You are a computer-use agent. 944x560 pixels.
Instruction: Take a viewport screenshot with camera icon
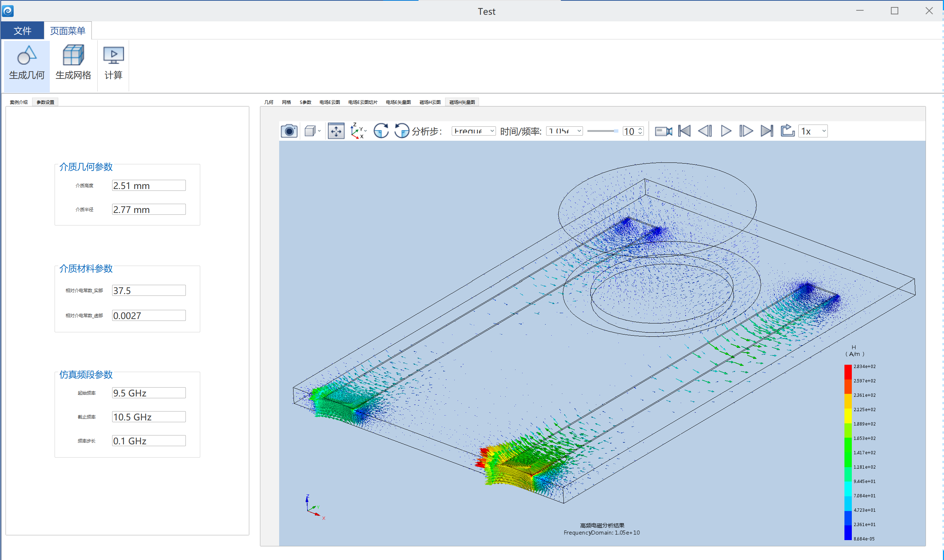(x=289, y=131)
